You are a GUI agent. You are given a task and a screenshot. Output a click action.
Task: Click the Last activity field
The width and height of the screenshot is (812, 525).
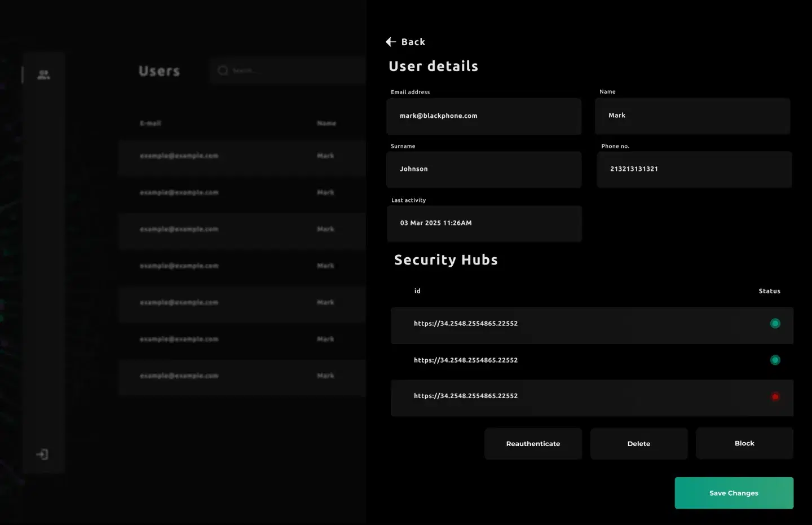[484, 223]
